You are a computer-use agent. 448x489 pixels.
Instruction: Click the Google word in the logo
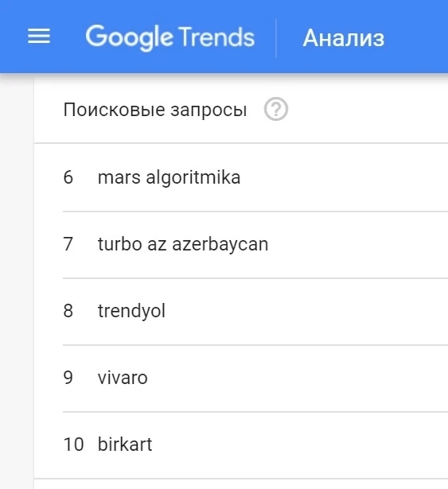coord(129,37)
